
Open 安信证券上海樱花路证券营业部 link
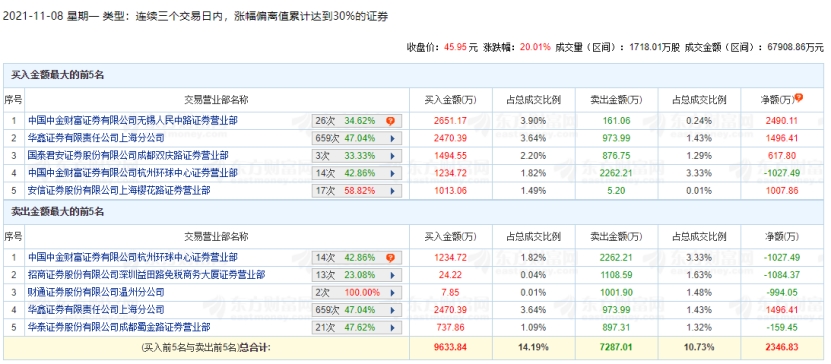tap(119, 191)
